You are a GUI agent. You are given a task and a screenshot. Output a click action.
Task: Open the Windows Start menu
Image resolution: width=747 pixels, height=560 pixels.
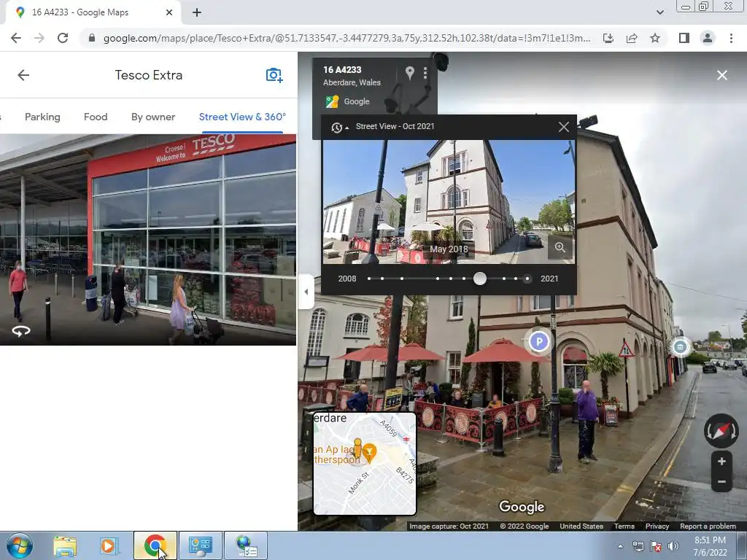coord(19,545)
